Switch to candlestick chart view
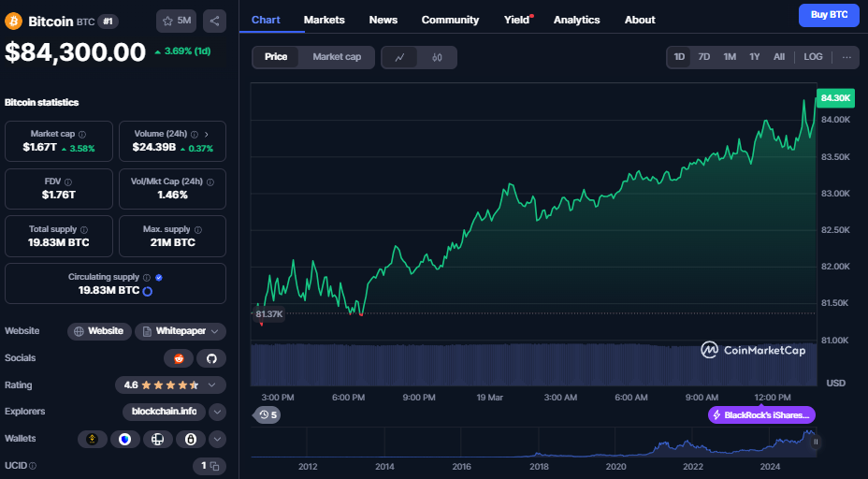The height and width of the screenshot is (479, 868). click(438, 57)
